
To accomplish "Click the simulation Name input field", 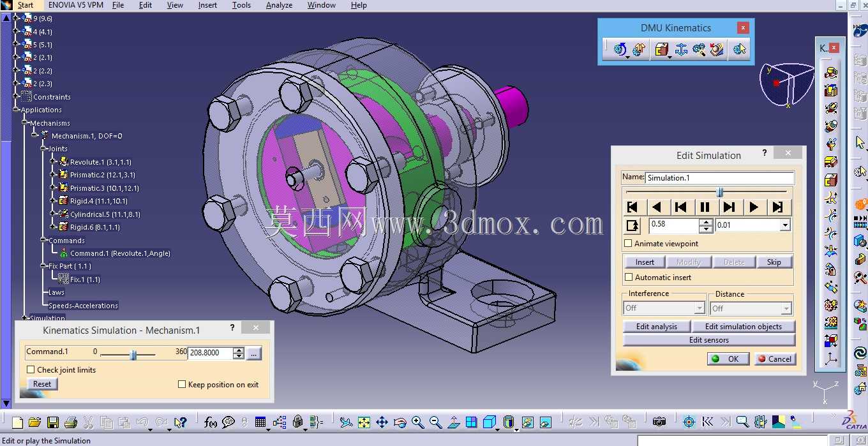I will click(x=720, y=178).
